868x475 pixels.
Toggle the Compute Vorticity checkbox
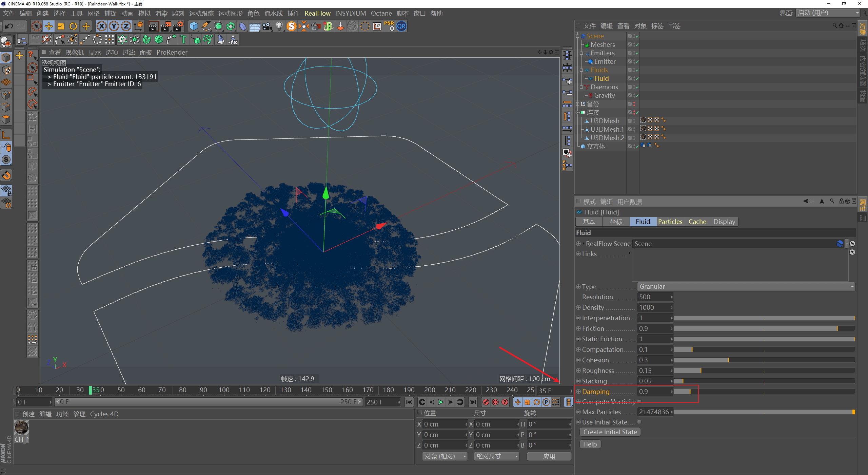[x=639, y=401]
